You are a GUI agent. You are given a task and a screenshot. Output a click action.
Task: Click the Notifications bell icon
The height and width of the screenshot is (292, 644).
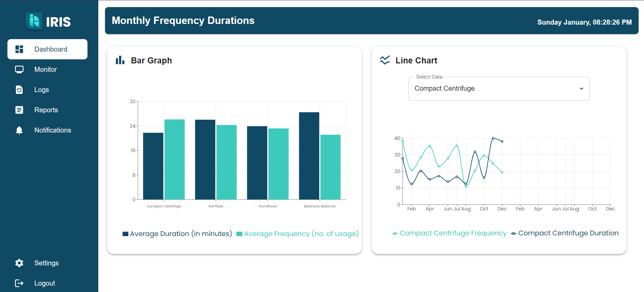[x=19, y=130]
